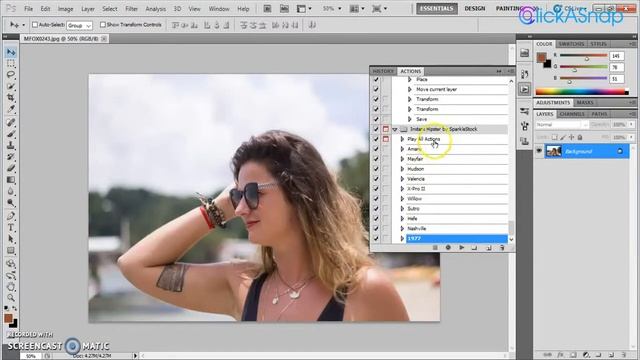Delete action with trash icon
The width and height of the screenshot is (640, 360).
point(502,248)
